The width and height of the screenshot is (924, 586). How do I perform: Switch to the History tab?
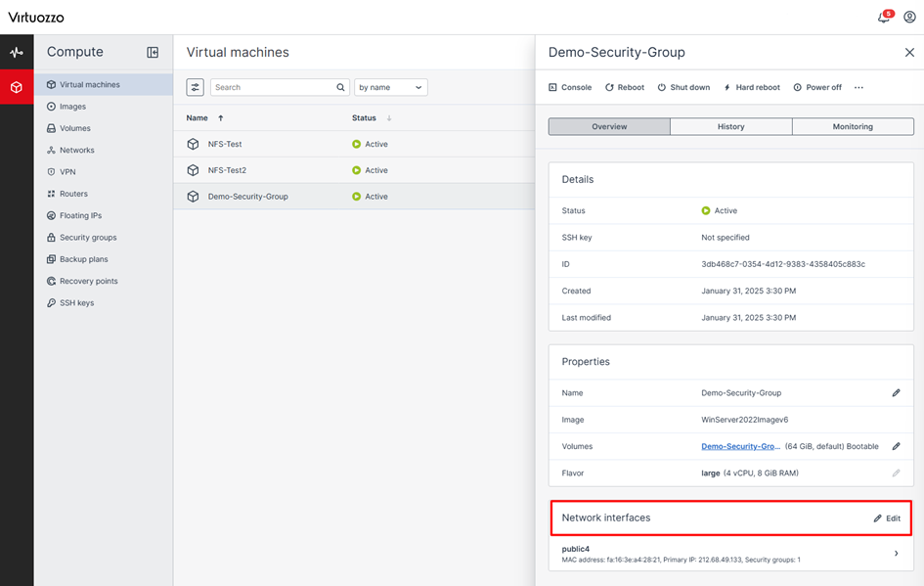tap(730, 126)
